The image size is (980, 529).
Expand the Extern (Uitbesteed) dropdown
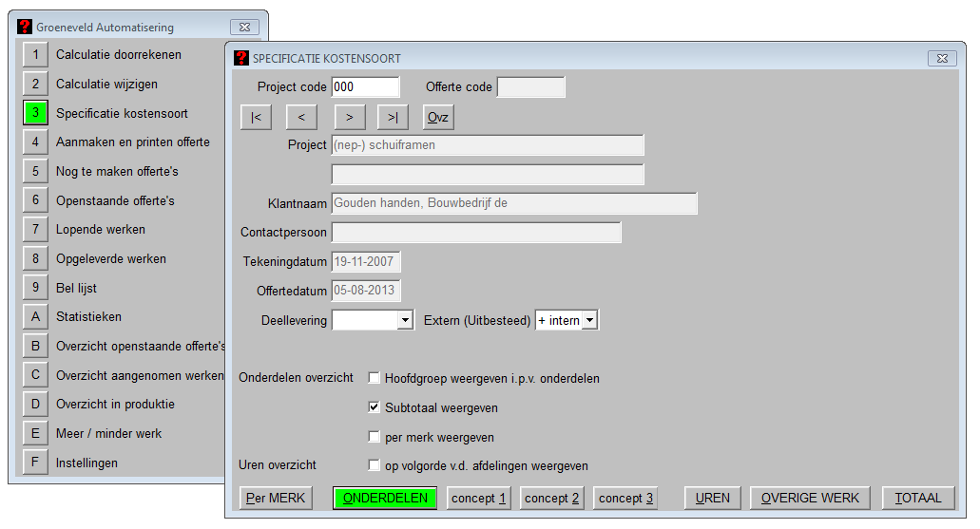(x=590, y=320)
